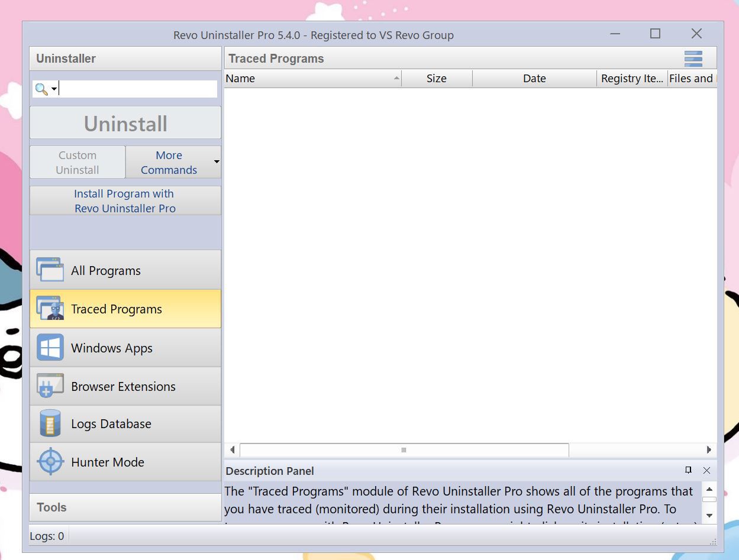The height and width of the screenshot is (560, 739).
Task: Click the left arrow of horizontal scrollbar
Action: (x=233, y=450)
